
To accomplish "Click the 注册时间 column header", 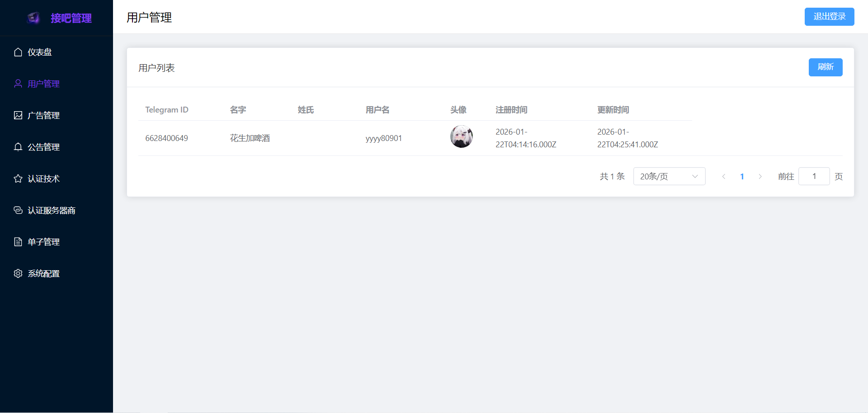I will [511, 110].
